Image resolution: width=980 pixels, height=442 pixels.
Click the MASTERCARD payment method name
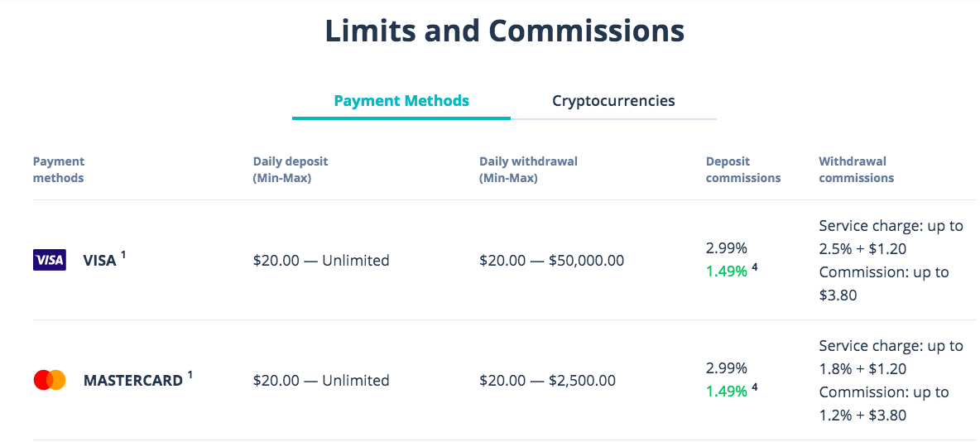(x=133, y=380)
